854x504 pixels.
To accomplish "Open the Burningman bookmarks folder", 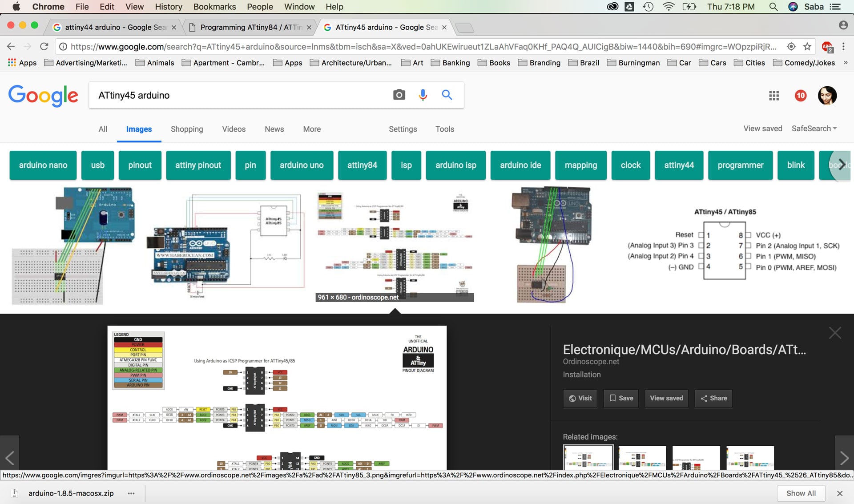I will click(633, 63).
